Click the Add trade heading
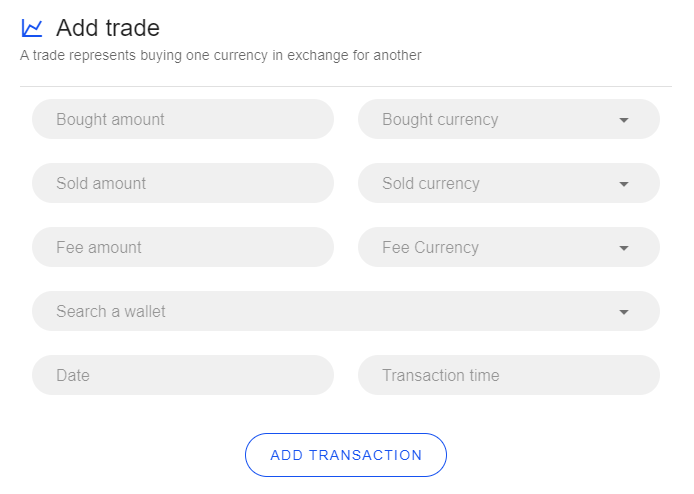Image resolution: width=694 pixels, height=494 pixels. [x=108, y=28]
